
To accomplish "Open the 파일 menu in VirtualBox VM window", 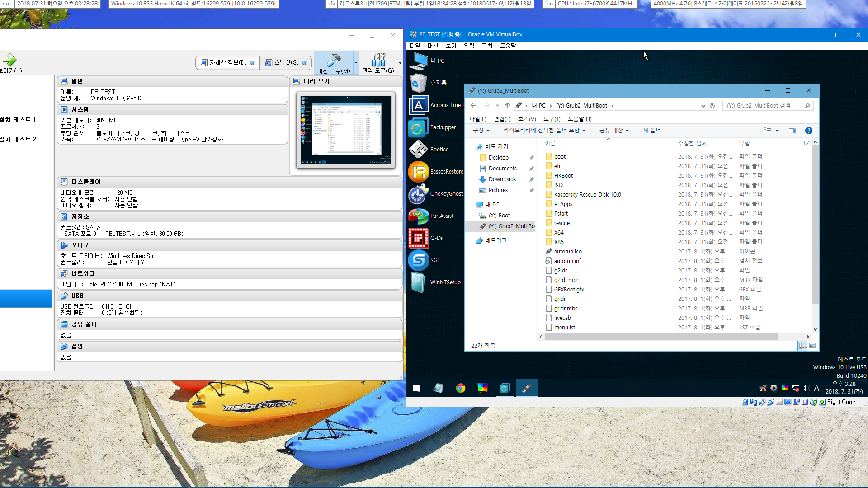I will pyautogui.click(x=415, y=46).
